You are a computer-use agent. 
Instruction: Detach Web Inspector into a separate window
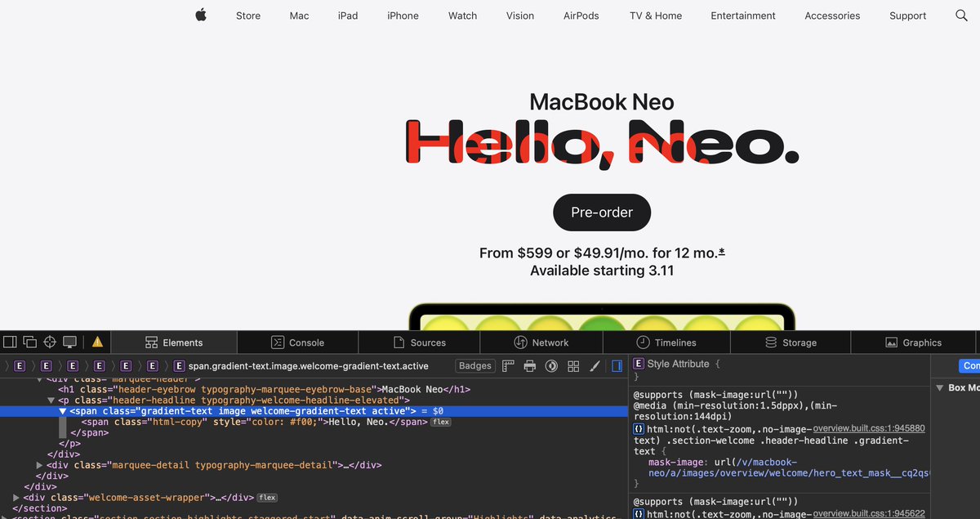(30, 342)
